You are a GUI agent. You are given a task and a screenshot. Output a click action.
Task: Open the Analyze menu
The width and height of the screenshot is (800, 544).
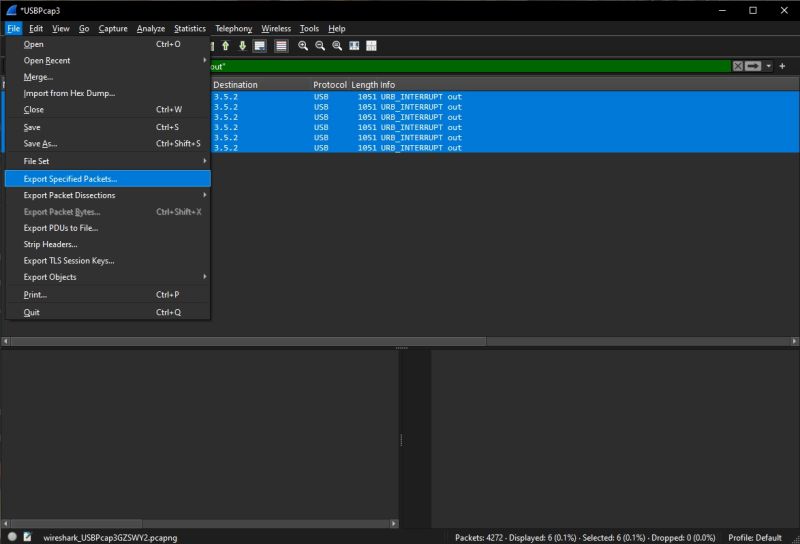coord(151,29)
